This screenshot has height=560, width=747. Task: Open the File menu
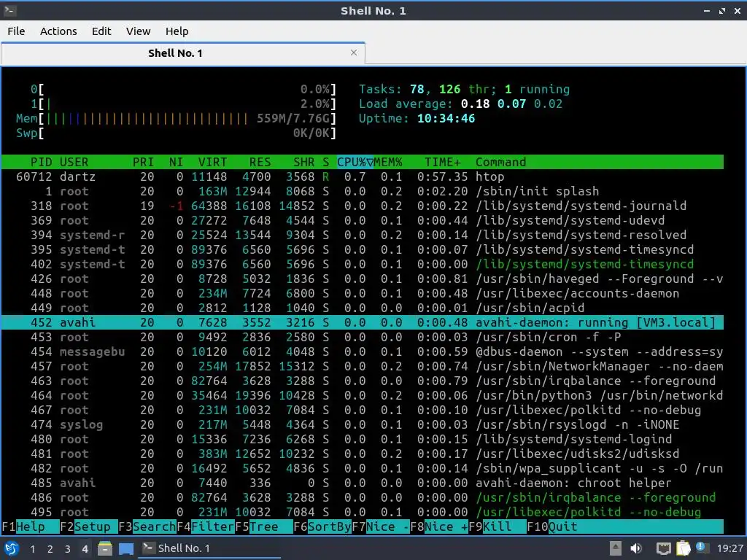tap(16, 31)
